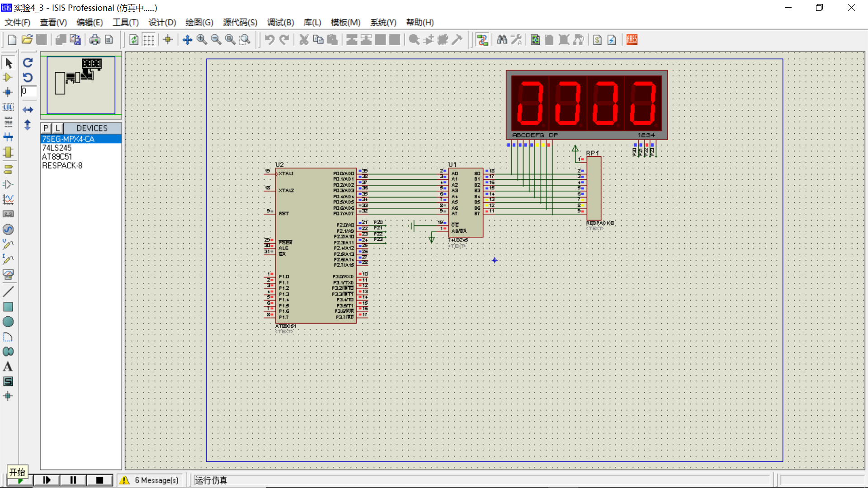Image resolution: width=868 pixels, height=488 pixels.
Task: Open the 帮助(H) menu
Action: [420, 22]
